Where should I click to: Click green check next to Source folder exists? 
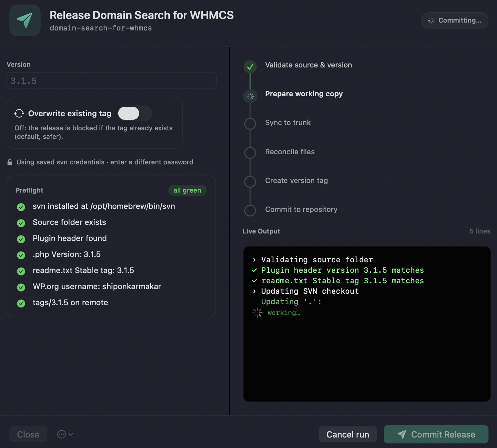(21, 223)
